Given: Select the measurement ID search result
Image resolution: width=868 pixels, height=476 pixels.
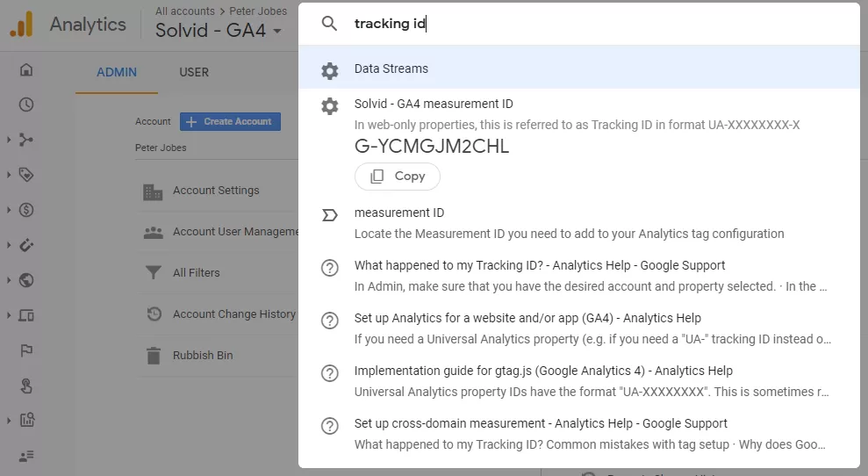Looking at the screenshot, I should tap(579, 223).
